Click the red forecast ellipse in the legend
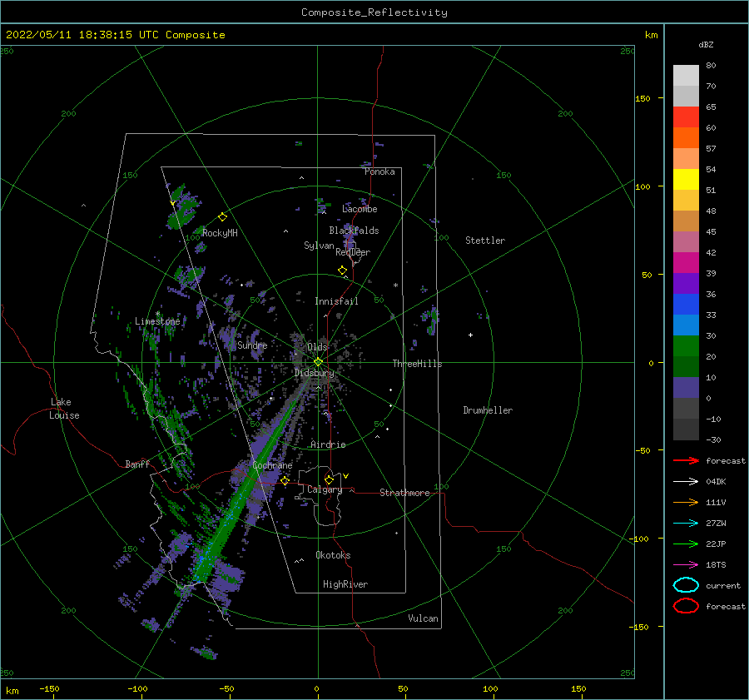Image resolution: width=749 pixels, height=700 pixels. coord(686,606)
